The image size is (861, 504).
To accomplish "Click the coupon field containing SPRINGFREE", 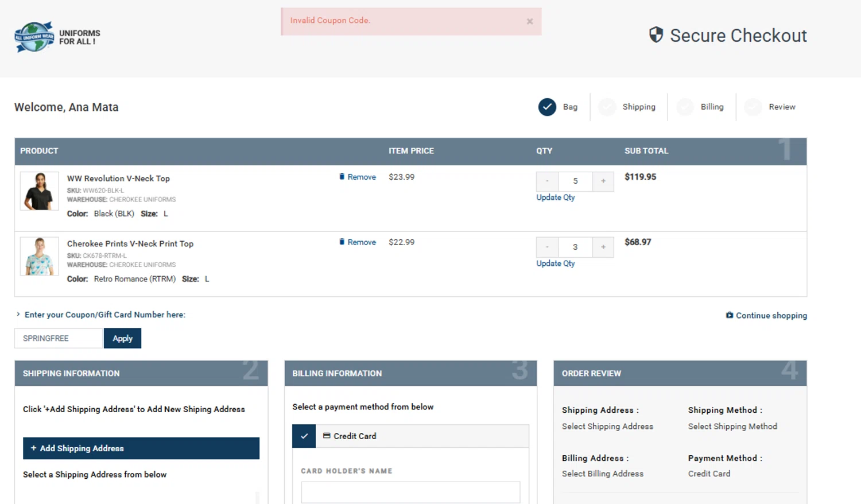I will coord(59,338).
